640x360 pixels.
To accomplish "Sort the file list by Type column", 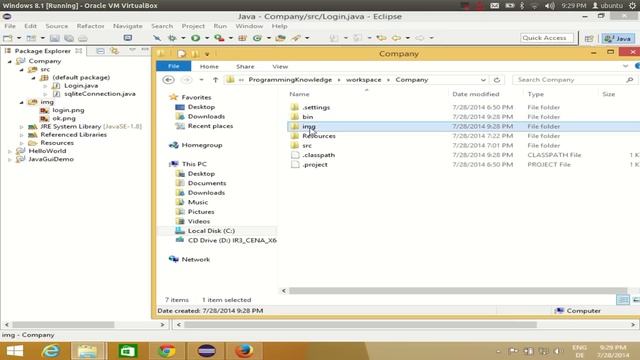I will pos(536,94).
